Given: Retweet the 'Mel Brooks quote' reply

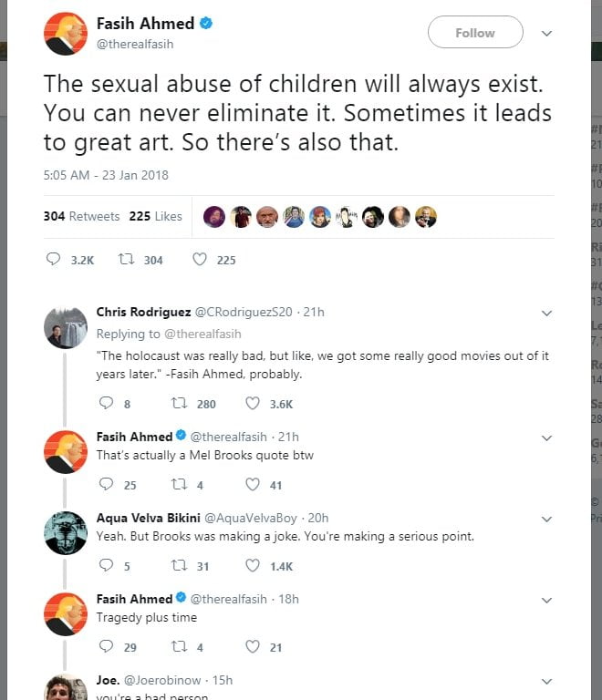Looking at the screenshot, I should (179, 485).
